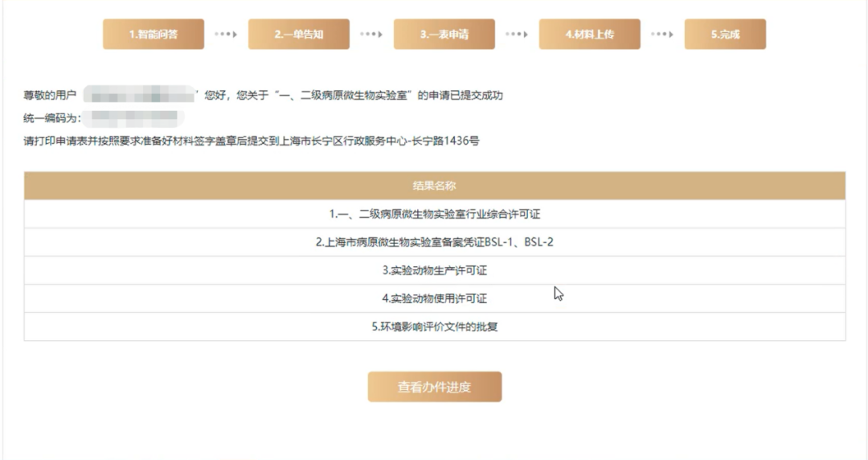Select the 3.一表申请 step
Viewport: 868px width, 460px height.
444,35
